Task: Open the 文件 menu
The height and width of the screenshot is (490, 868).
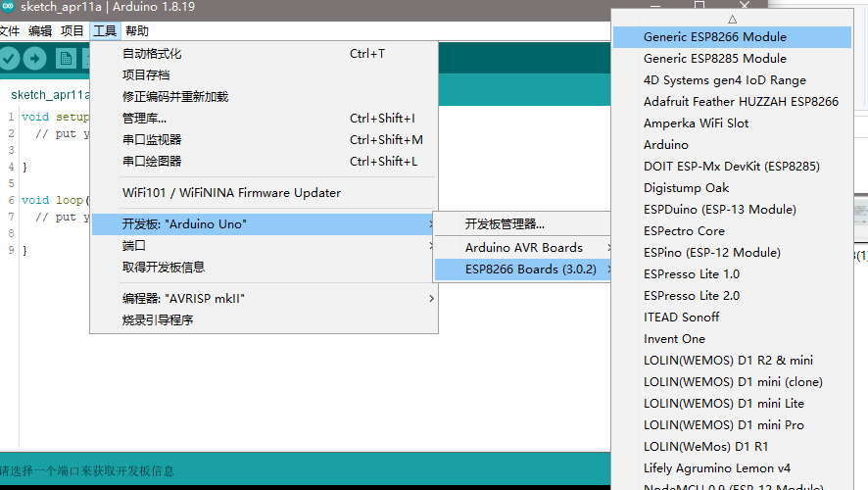Action: coord(10,31)
